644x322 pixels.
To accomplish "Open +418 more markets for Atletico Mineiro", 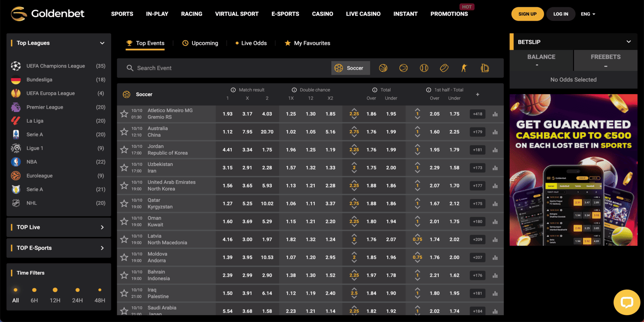I will (x=477, y=114).
